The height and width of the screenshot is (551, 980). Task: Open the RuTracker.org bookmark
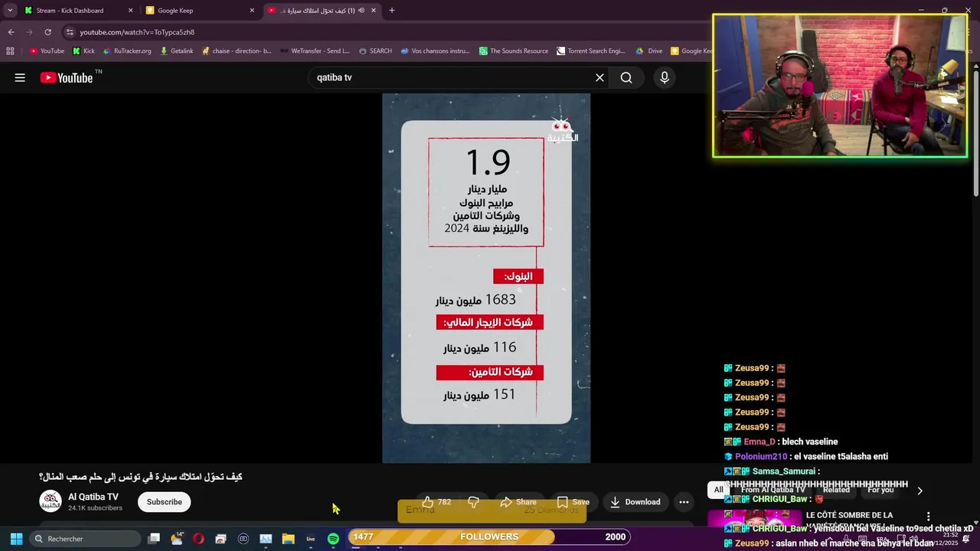(127, 51)
